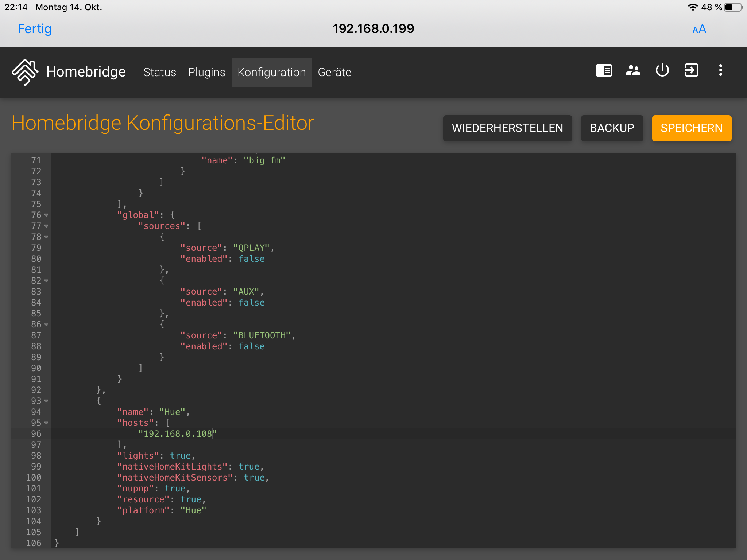
Task: Click the logout icon
Action: click(691, 70)
